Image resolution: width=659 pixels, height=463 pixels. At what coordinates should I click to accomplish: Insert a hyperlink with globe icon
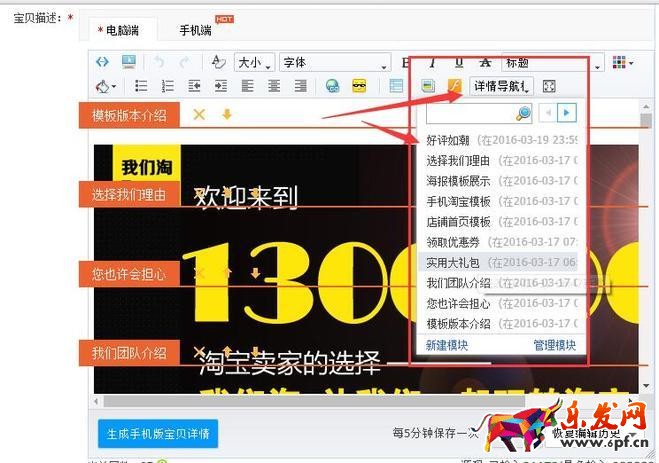tap(333, 86)
